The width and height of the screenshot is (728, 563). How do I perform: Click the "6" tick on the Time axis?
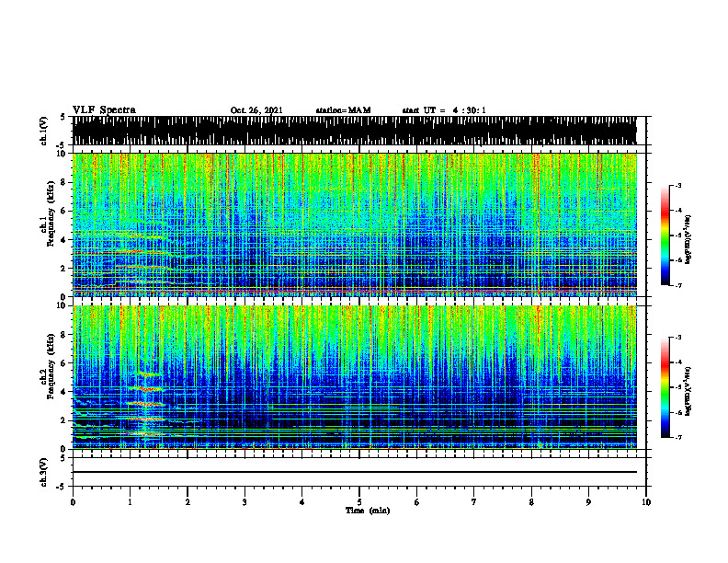pyautogui.click(x=417, y=502)
